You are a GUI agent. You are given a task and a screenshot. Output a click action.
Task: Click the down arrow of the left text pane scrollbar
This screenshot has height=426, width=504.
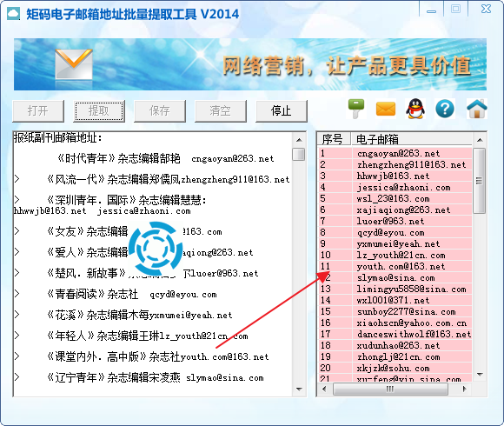(299, 389)
